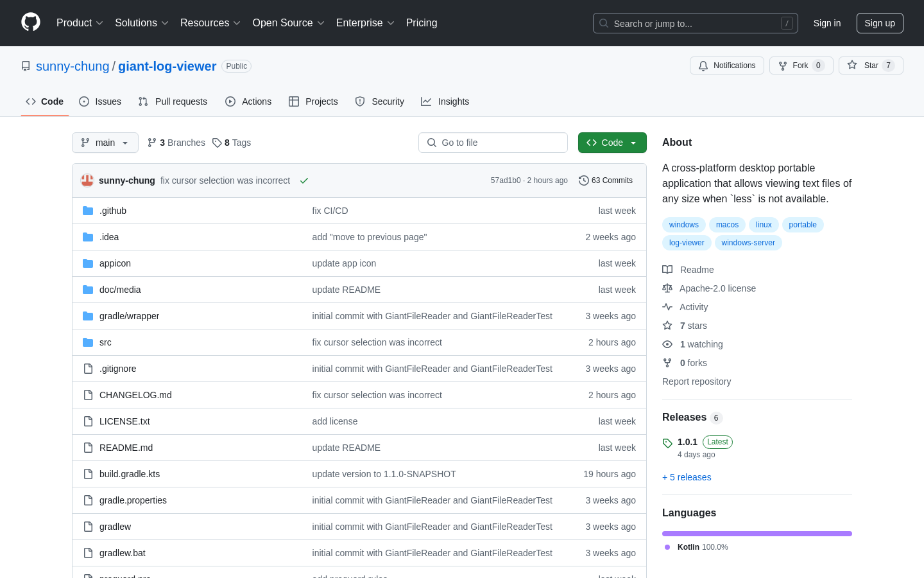Open the sunny-chung owner link

(73, 66)
